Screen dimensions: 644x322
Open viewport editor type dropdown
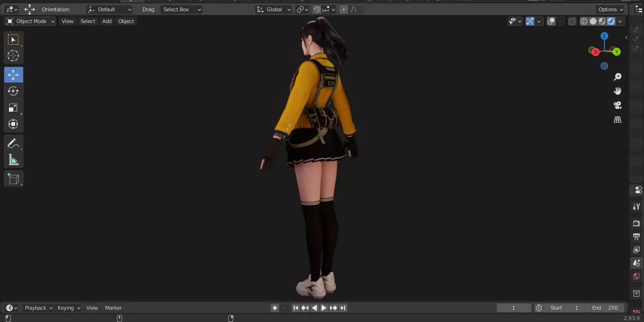pos(11,9)
